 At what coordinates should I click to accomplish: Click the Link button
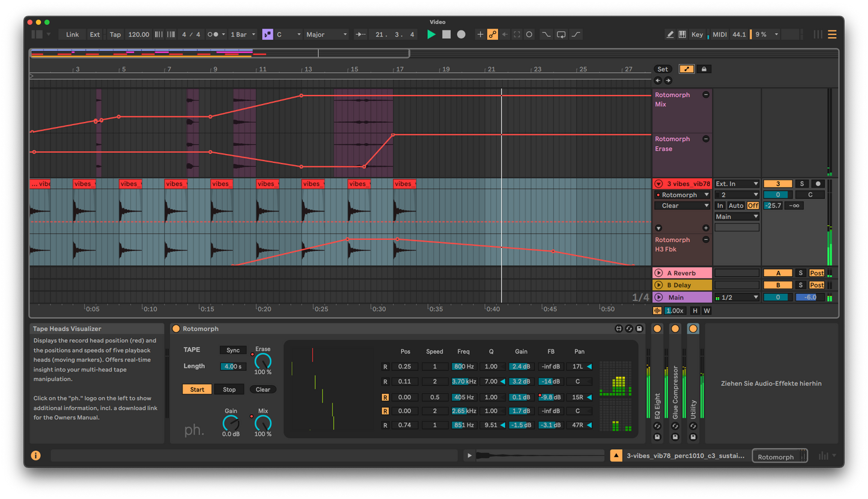(x=73, y=35)
